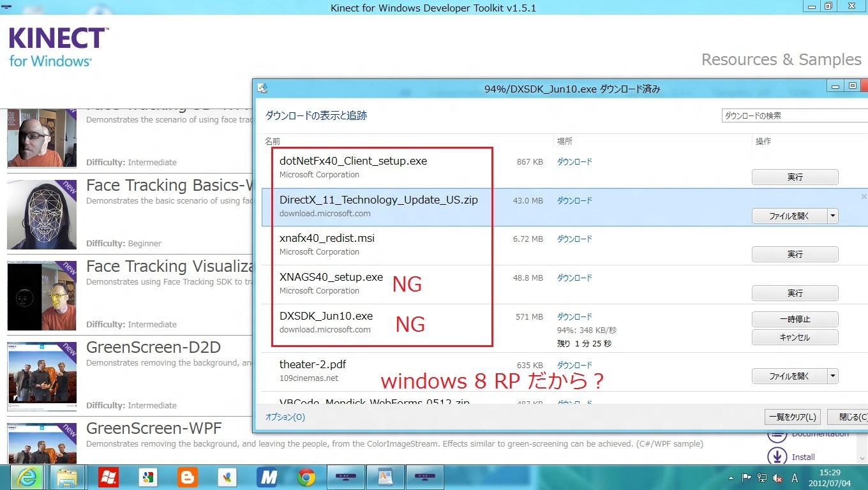Click the IME 'A' input mode indicator
The image size is (868, 490).
click(795, 478)
